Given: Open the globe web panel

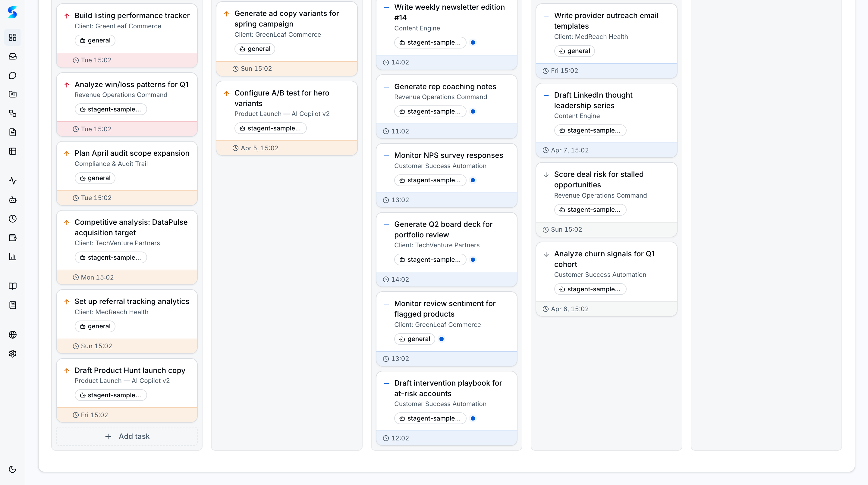Looking at the screenshot, I should (13, 334).
